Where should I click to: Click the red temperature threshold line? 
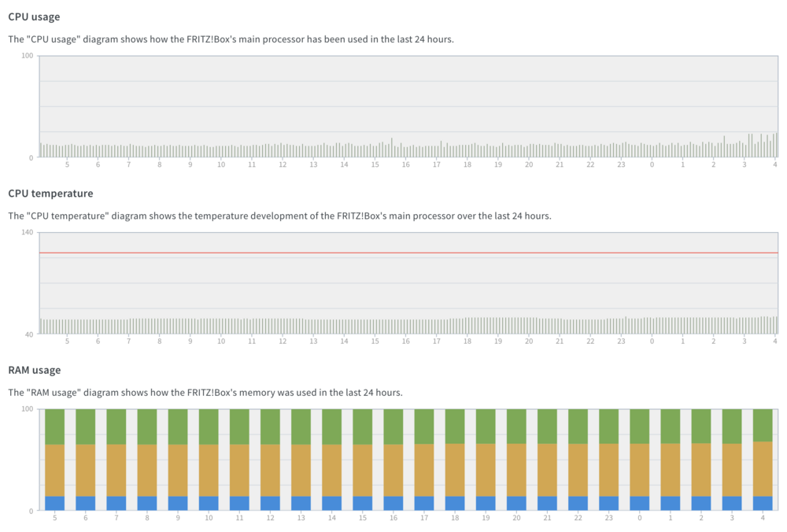tap(408, 253)
